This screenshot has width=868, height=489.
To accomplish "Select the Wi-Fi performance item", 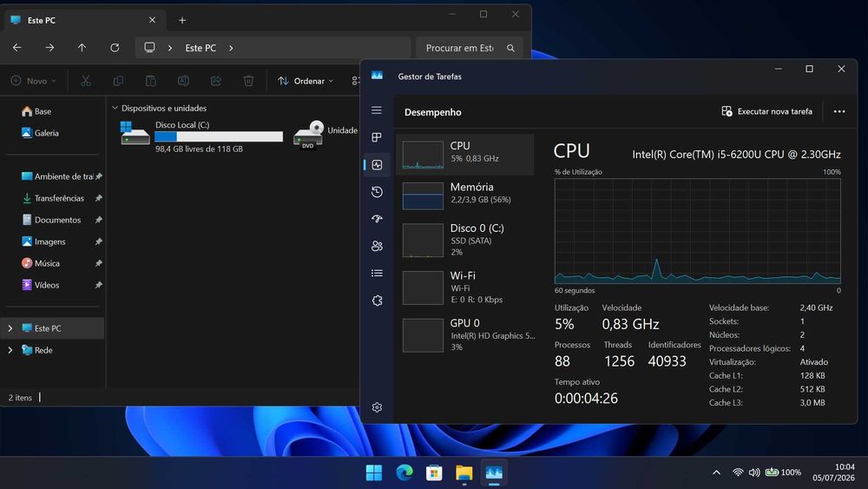I will [x=465, y=287].
